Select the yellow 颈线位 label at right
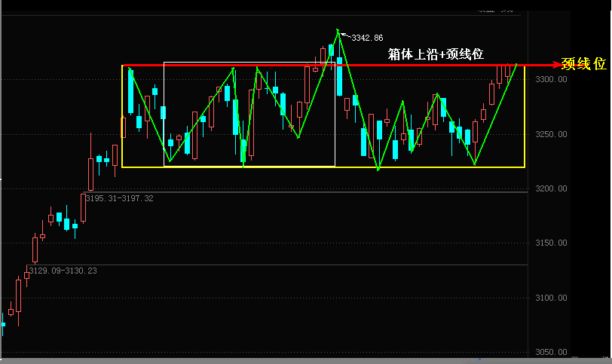 click(584, 63)
